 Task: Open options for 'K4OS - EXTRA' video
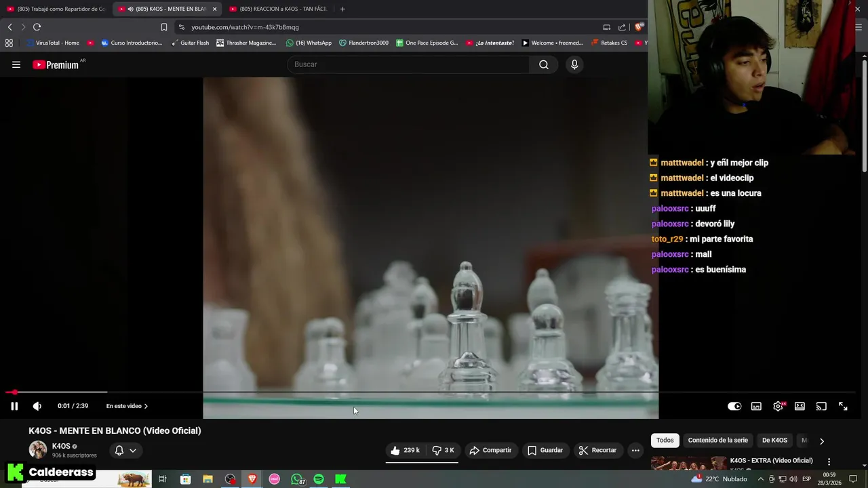point(829,462)
